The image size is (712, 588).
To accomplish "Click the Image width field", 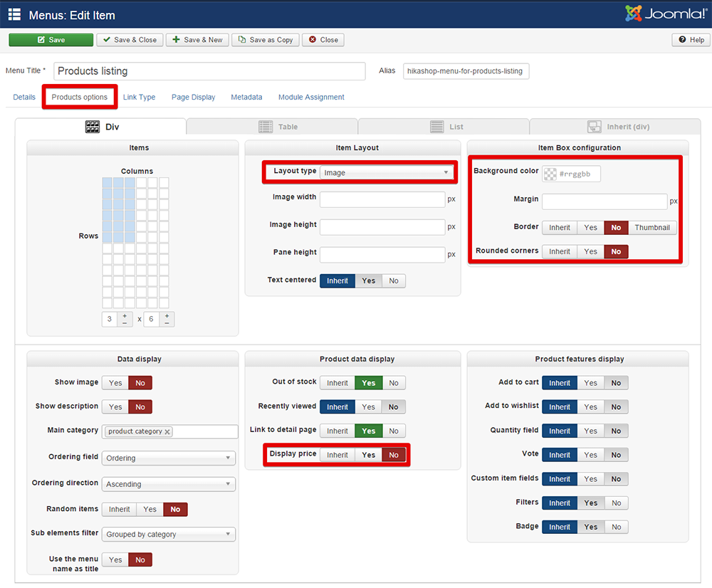I will [382, 199].
